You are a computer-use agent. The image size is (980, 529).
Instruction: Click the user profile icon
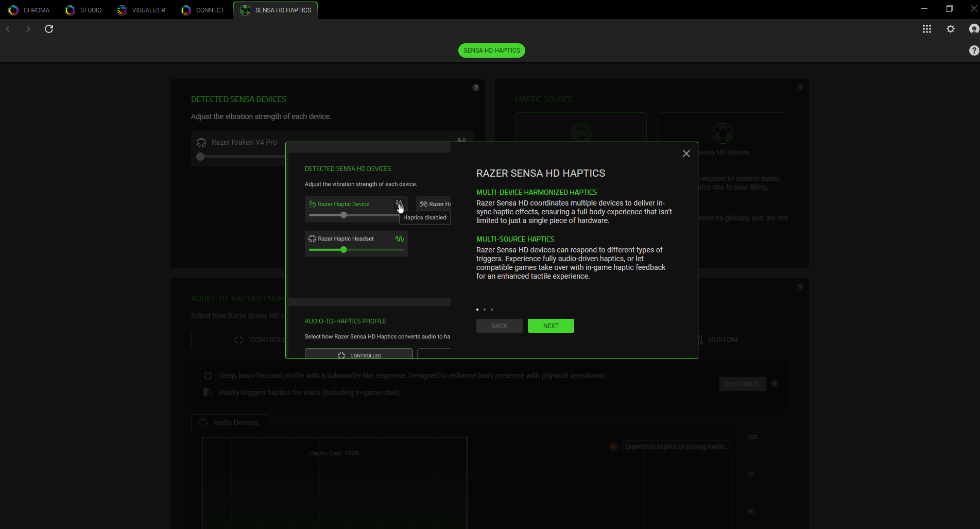point(973,29)
